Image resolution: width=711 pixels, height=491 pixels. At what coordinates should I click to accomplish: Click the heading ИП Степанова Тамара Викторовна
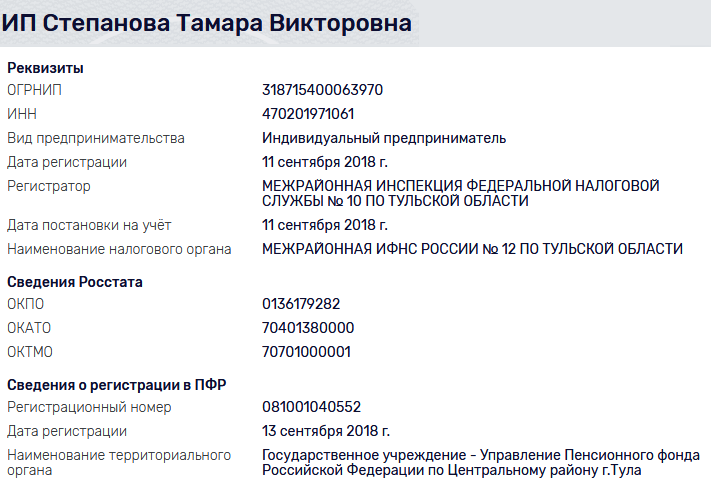[207, 24]
